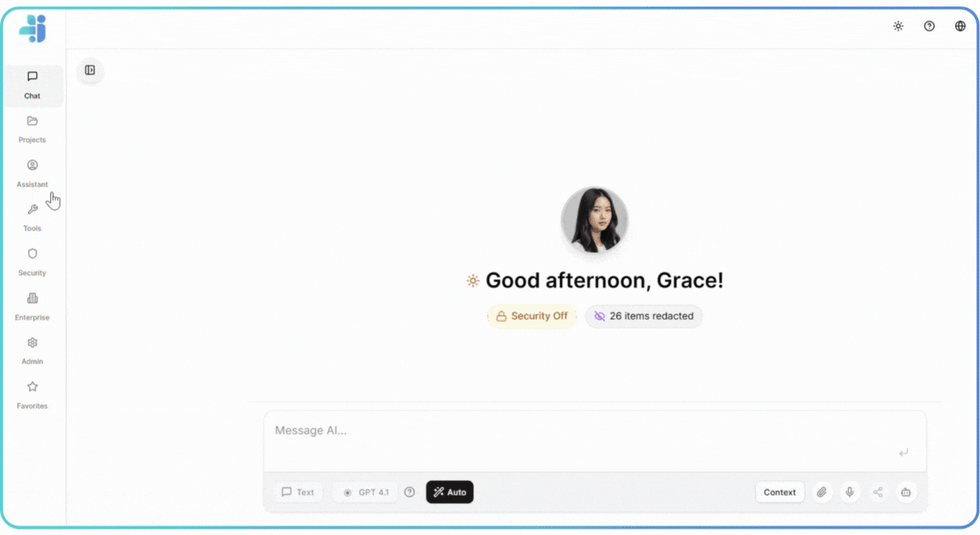Click the app logo at top left
Image resolution: width=980 pixels, height=535 pixels.
(32, 29)
